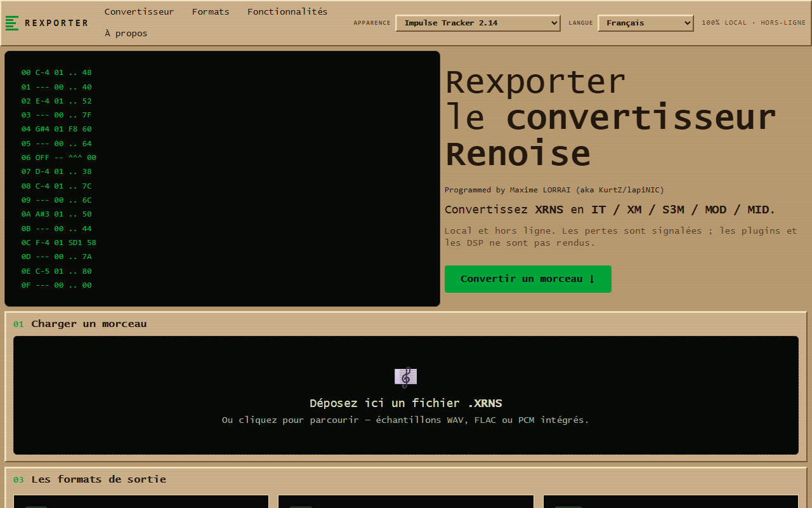Click the APPARENCE label
The width and height of the screenshot is (812, 508).
pyautogui.click(x=372, y=23)
